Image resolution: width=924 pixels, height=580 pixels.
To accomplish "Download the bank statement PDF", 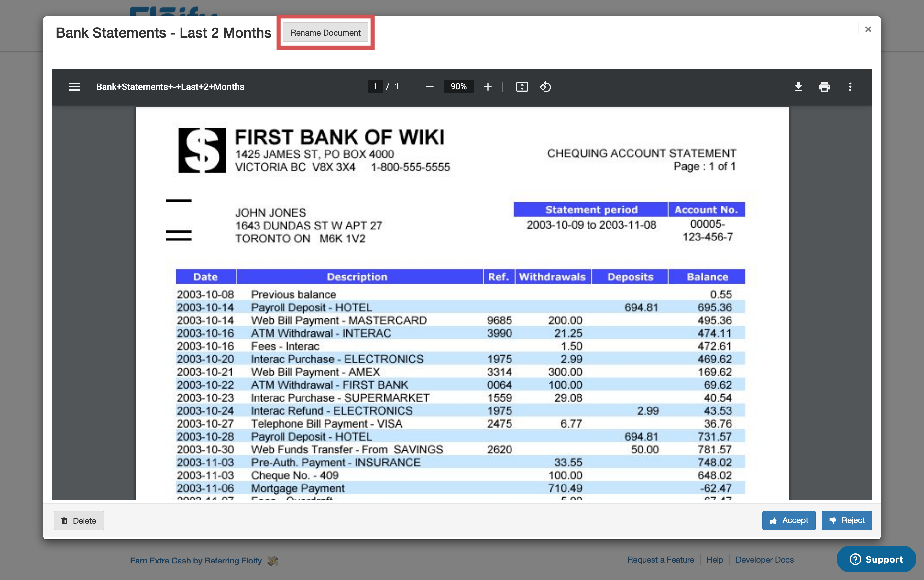I will 798,87.
